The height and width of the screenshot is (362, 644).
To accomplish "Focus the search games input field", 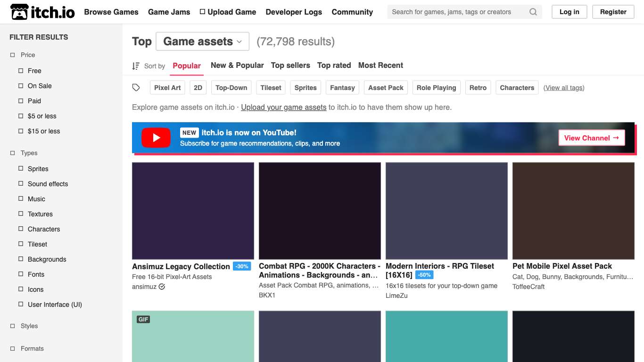I will point(457,12).
